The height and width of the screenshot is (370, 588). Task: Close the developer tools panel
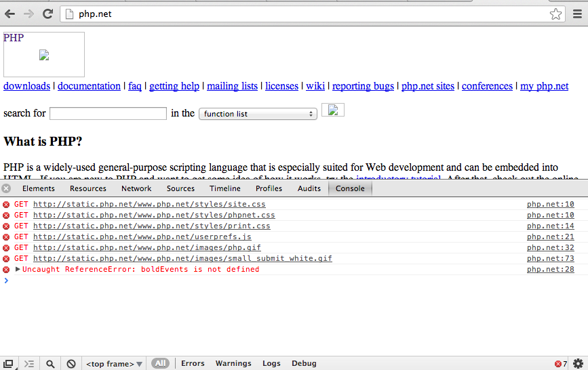pos(6,188)
